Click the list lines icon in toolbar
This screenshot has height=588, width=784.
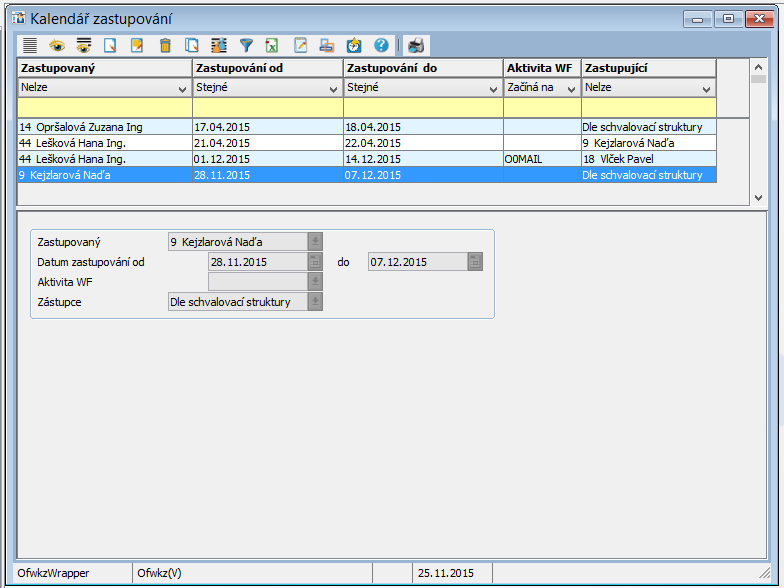pos(30,45)
